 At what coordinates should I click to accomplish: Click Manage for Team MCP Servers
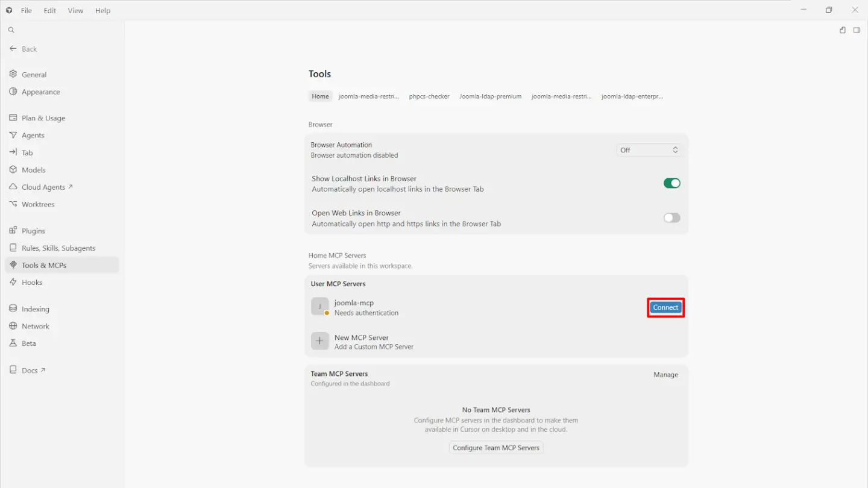click(666, 375)
